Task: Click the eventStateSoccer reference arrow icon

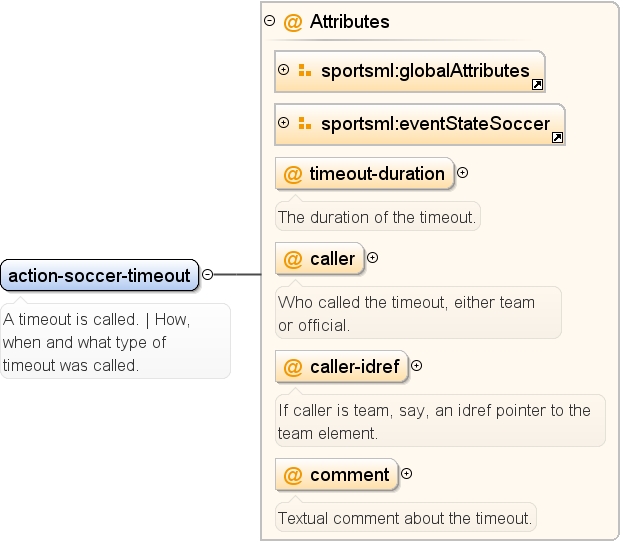Action: [x=557, y=137]
